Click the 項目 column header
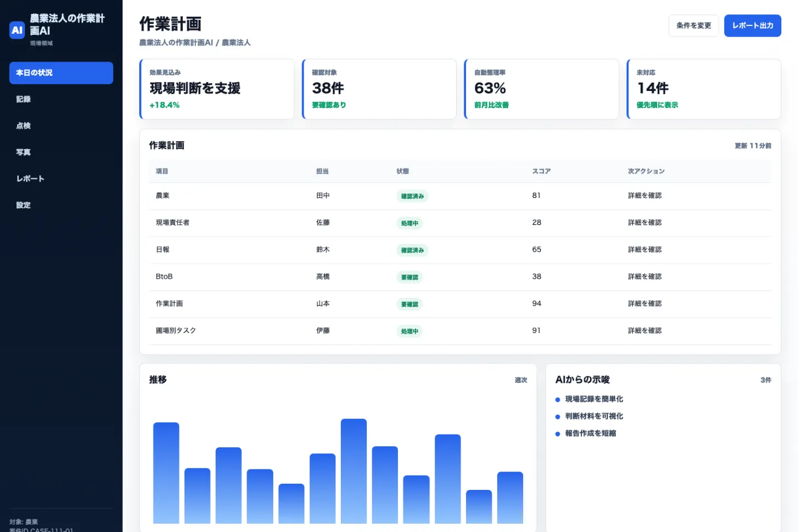The width and height of the screenshot is (798, 532). pos(162,171)
